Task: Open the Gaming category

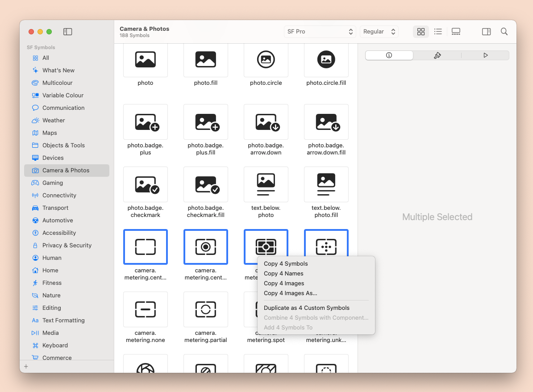Action: click(67, 183)
